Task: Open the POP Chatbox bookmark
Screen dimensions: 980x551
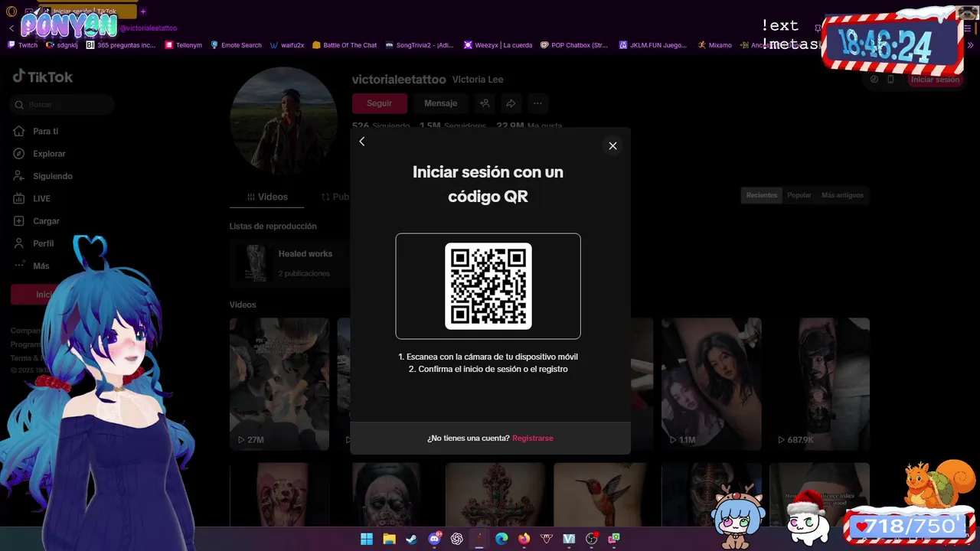Action: [x=574, y=45]
